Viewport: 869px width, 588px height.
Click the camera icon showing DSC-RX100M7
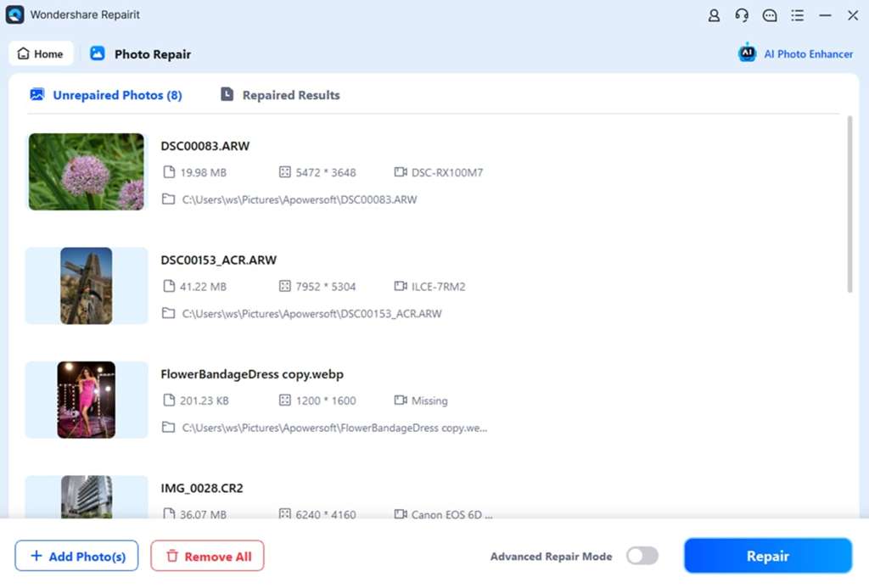400,172
